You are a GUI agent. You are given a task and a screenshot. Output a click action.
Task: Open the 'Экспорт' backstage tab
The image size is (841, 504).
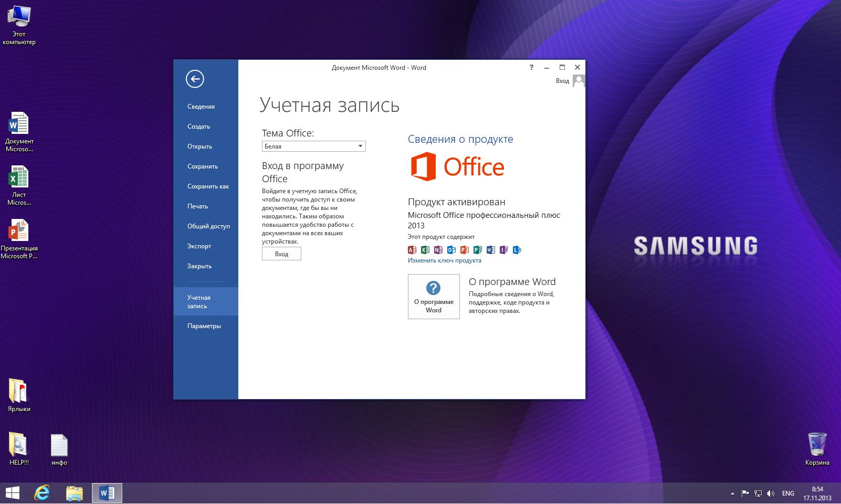click(x=206, y=246)
